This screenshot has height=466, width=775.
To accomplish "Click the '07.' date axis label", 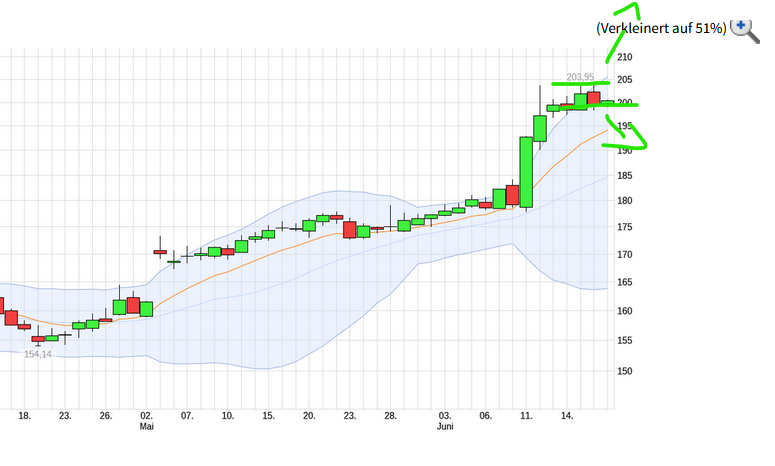I will (x=187, y=416).
